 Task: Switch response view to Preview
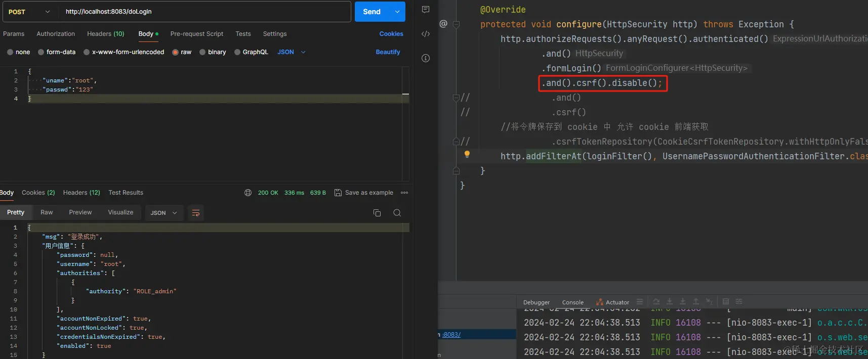[80, 212]
